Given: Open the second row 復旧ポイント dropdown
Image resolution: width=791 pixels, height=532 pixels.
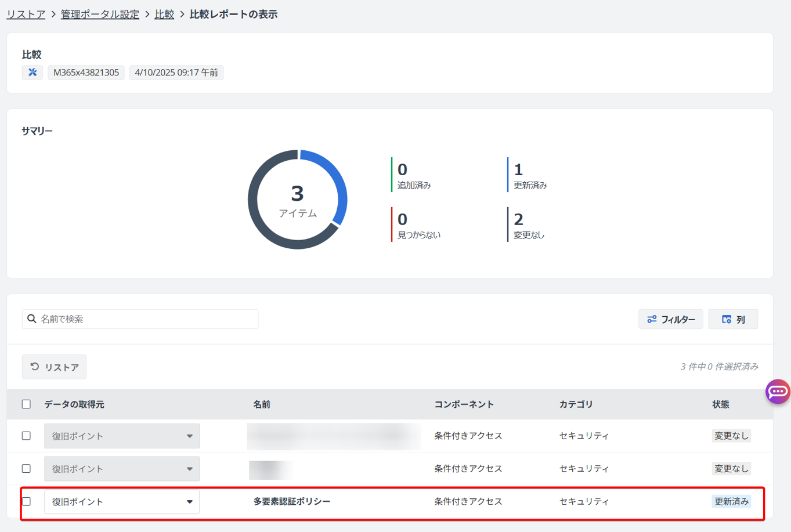Looking at the screenshot, I should [122, 469].
